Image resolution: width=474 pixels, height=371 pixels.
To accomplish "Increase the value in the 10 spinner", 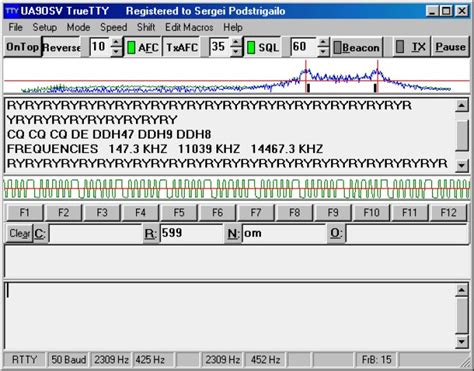I will click(x=116, y=42).
